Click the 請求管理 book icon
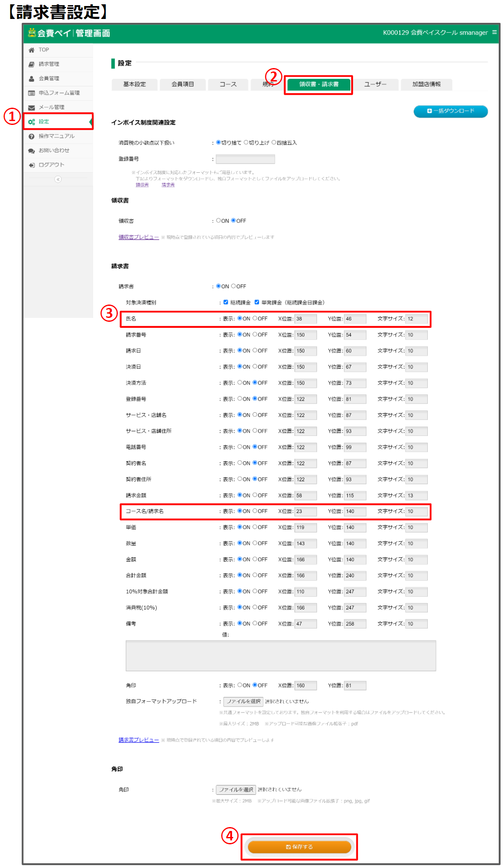Viewport: 504px width, 868px height. coord(31,64)
